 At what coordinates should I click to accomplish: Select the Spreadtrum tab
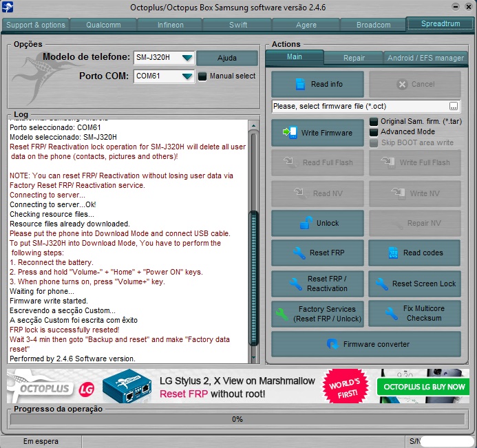coord(441,23)
